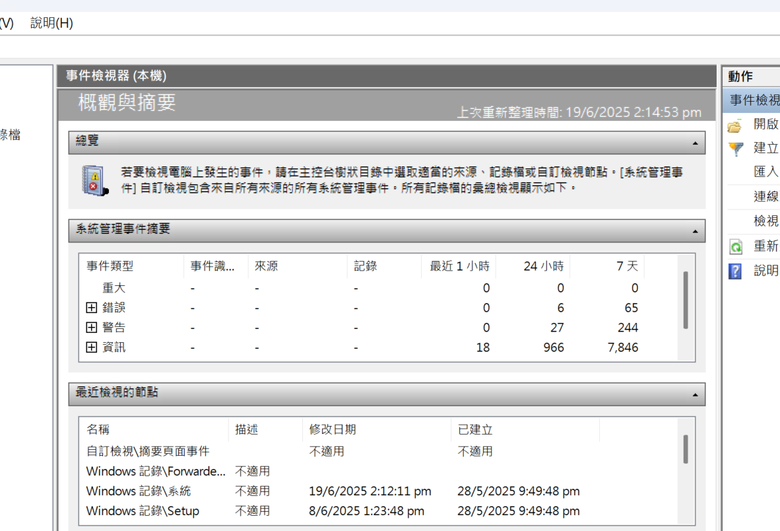Click the create custom view funnel icon
780x531 pixels.
click(736, 149)
